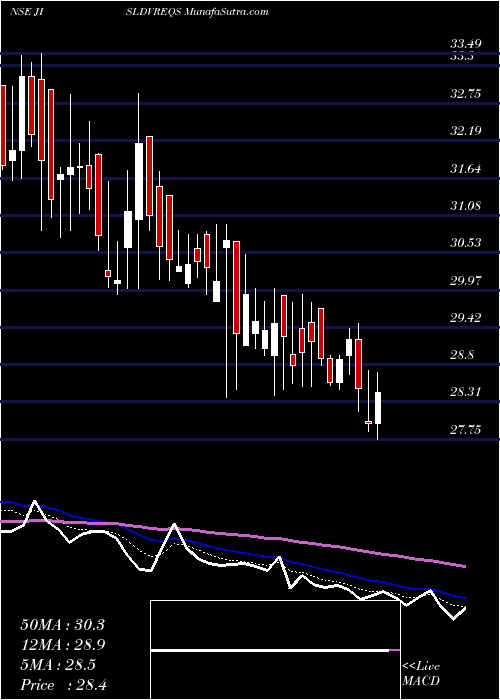Click the 28.8 price level label
500x700 pixels.
(462, 355)
